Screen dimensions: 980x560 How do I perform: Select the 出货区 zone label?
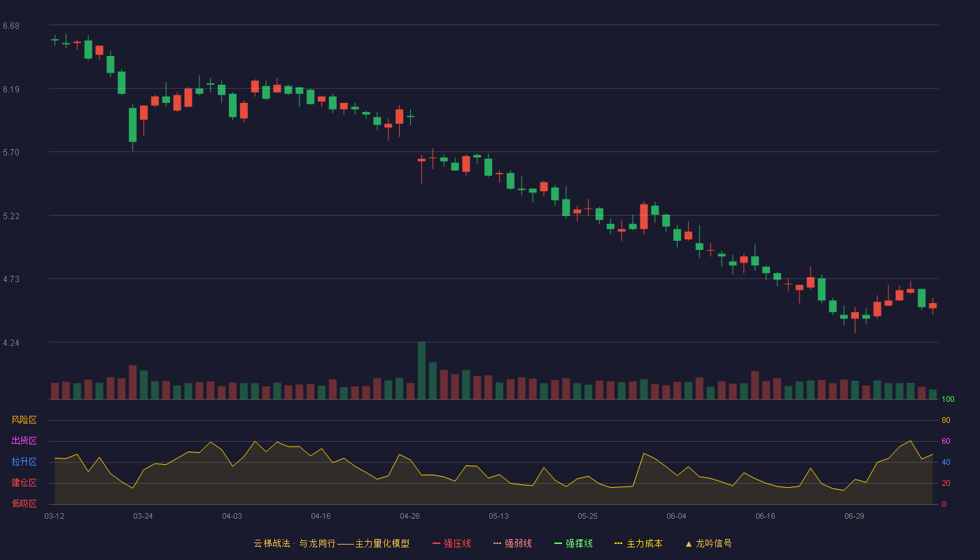point(24,441)
